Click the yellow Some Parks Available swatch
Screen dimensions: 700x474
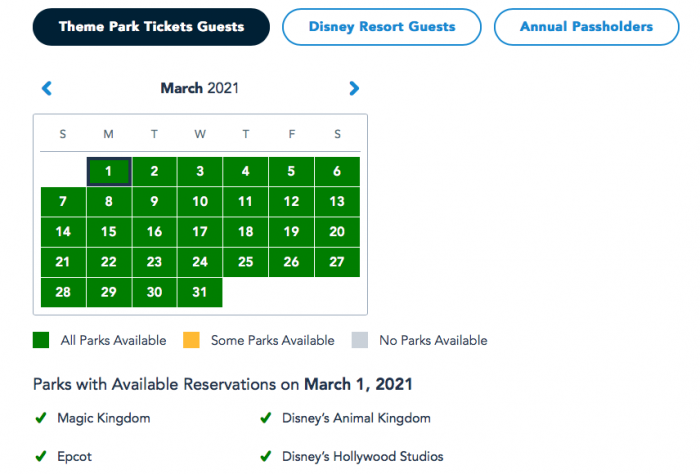click(192, 340)
